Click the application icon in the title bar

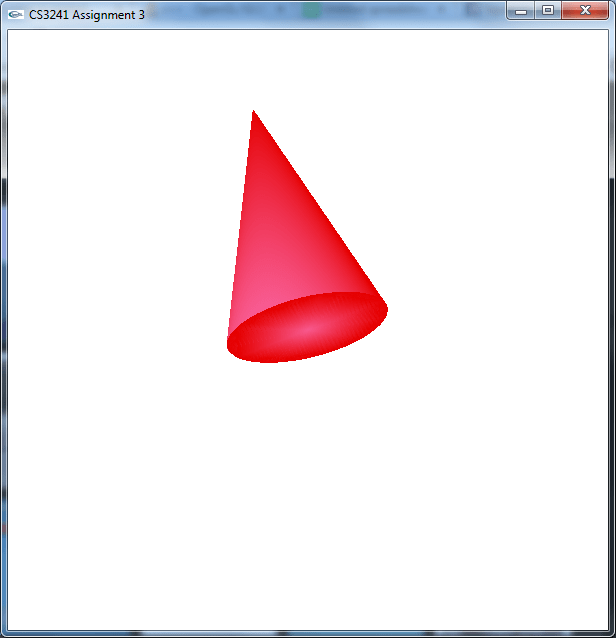(15, 15)
